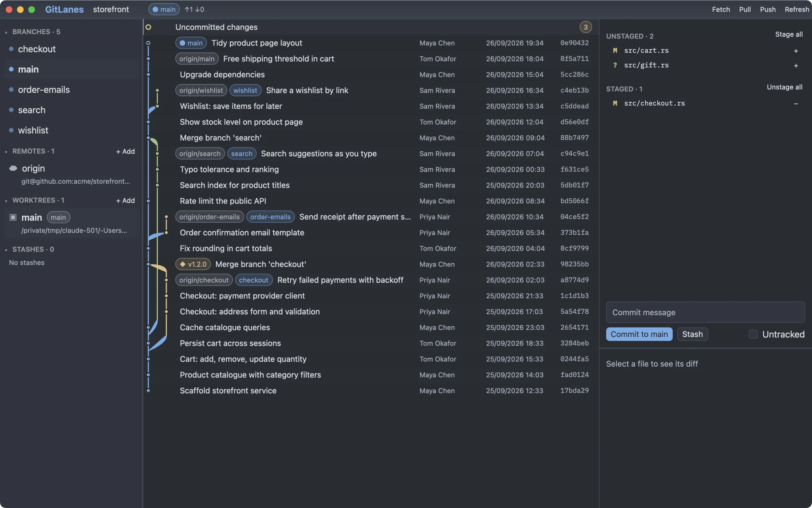Click the v1.2.0 tag badge
The image size is (812, 508).
click(193, 264)
